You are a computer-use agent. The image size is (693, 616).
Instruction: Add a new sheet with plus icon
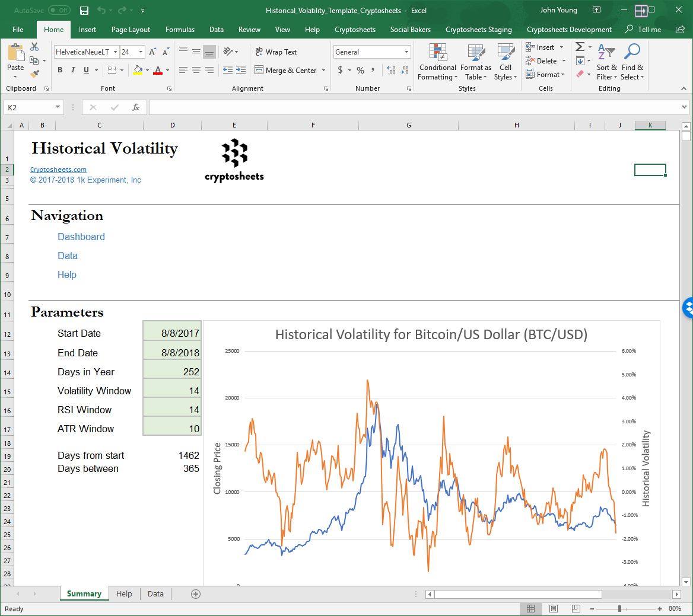coord(196,594)
